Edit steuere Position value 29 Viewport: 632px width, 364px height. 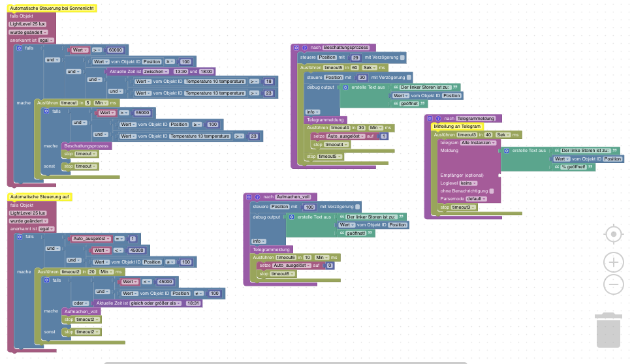355,57
